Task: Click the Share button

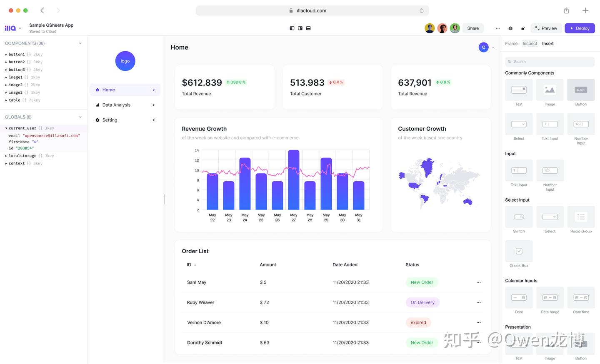Action: click(472, 28)
